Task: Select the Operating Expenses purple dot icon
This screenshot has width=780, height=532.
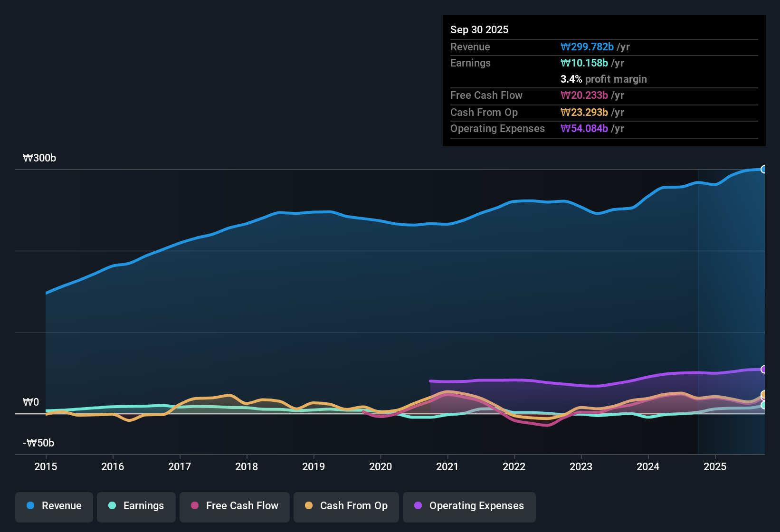Action: point(418,506)
